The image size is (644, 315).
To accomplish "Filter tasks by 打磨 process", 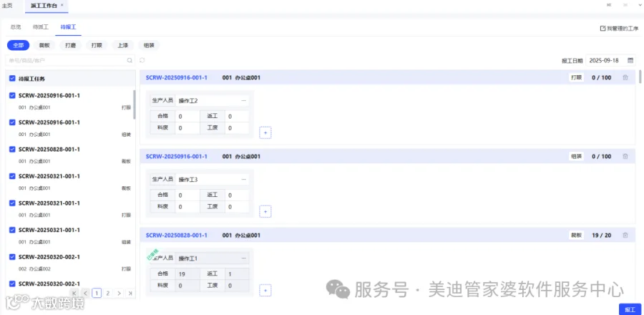I will 71,45.
